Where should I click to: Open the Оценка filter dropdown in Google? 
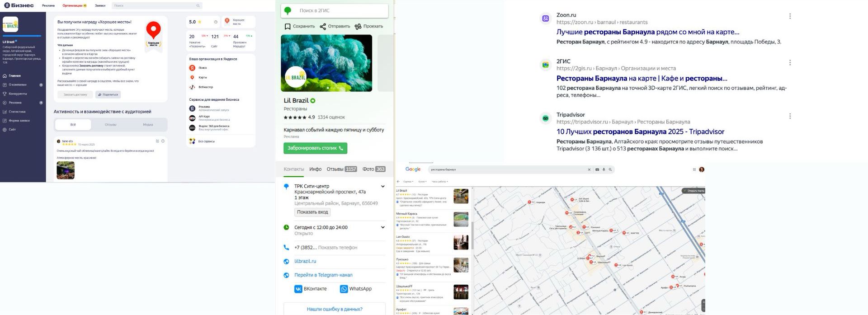pyautogui.click(x=408, y=181)
